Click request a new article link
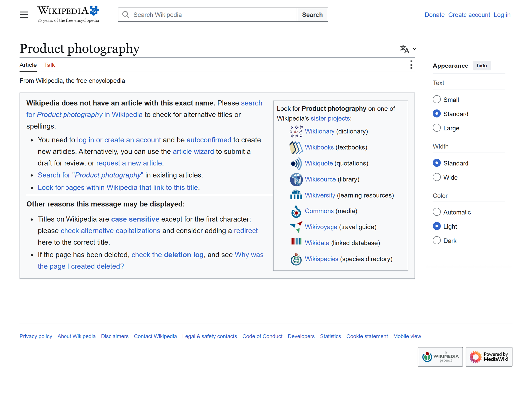Image resolution: width=532 pixels, height=399 pixels. coord(129,163)
